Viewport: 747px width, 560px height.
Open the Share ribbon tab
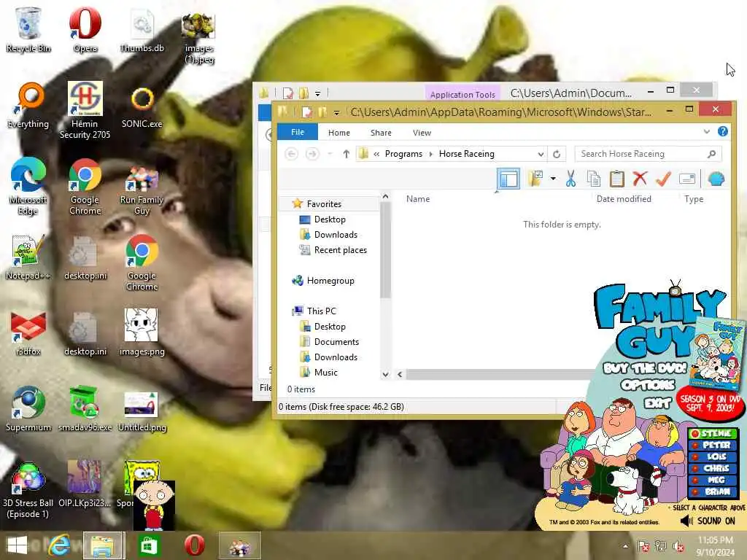tap(381, 133)
